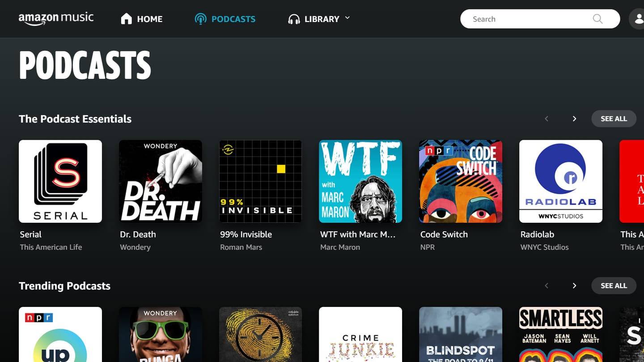
Task: Click the Trending Podcasts heading
Action: 64,286
